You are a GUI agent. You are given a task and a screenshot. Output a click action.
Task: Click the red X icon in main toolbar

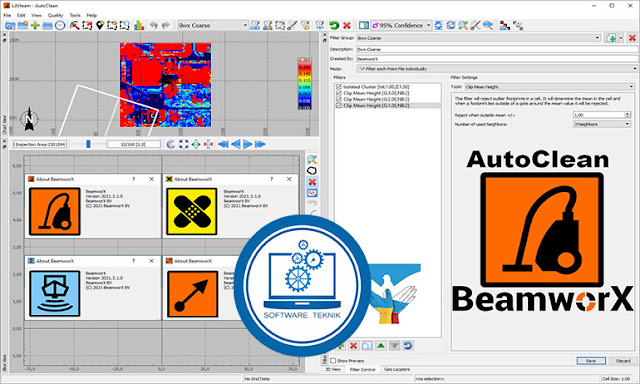(x=347, y=25)
